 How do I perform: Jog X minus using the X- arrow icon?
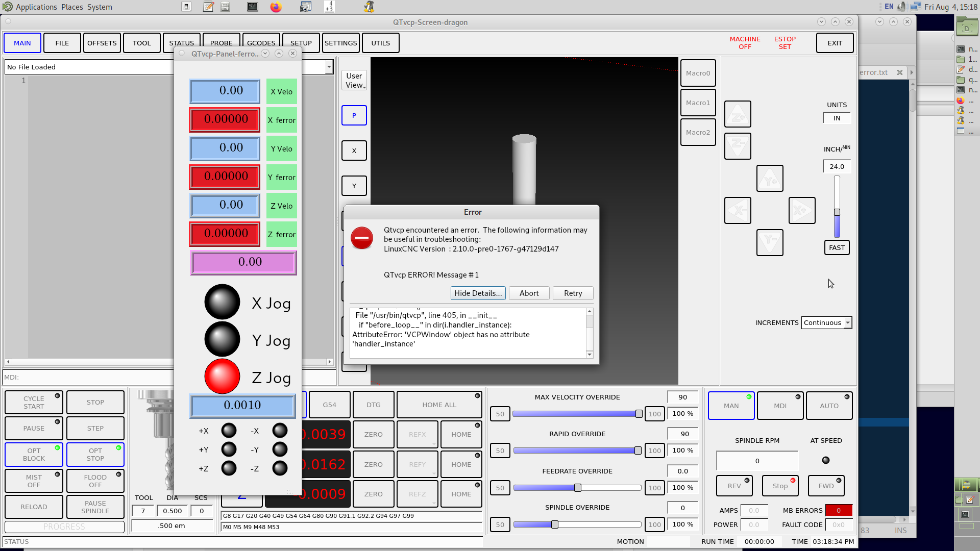[x=738, y=210]
